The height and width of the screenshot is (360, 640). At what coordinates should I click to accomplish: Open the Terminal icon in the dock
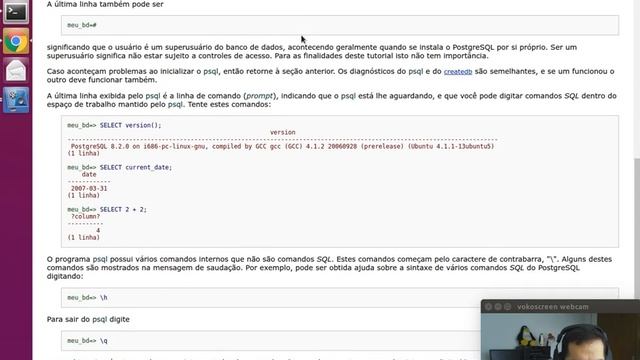[x=16, y=11]
